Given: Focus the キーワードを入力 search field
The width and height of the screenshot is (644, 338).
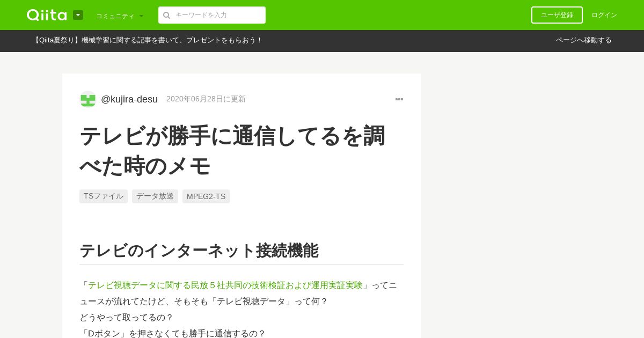Looking at the screenshot, I should coord(212,15).
